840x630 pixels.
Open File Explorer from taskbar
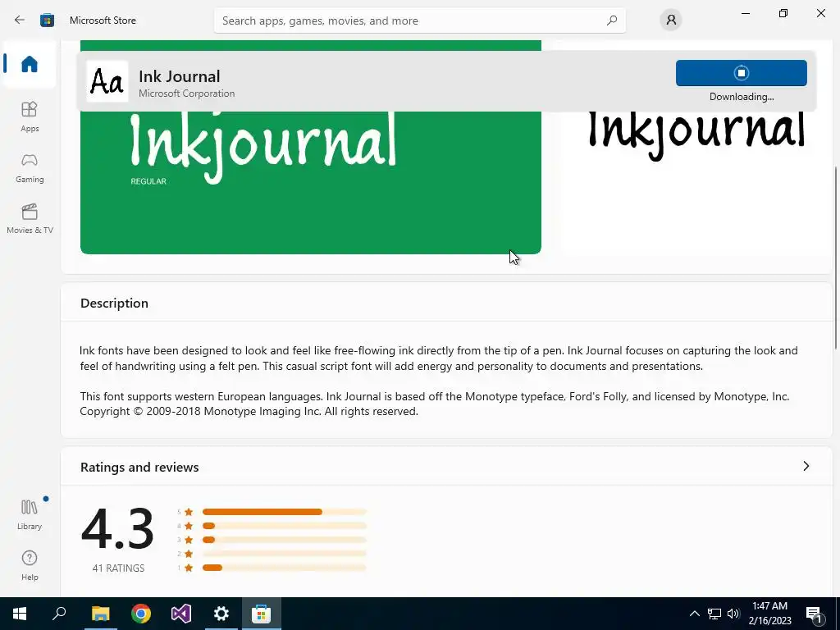click(100, 614)
